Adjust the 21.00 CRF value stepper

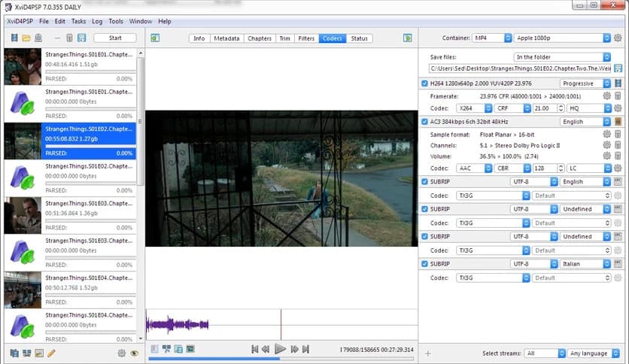coord(561,108)
